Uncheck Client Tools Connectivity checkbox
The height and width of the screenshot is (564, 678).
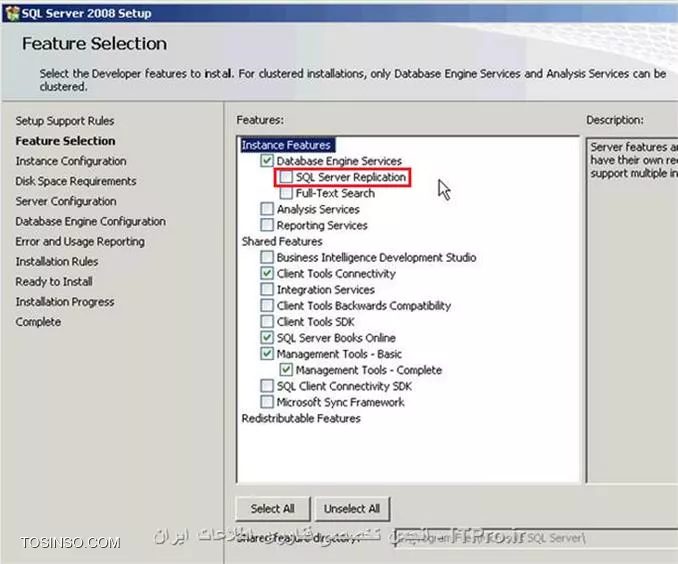point(267,273)
